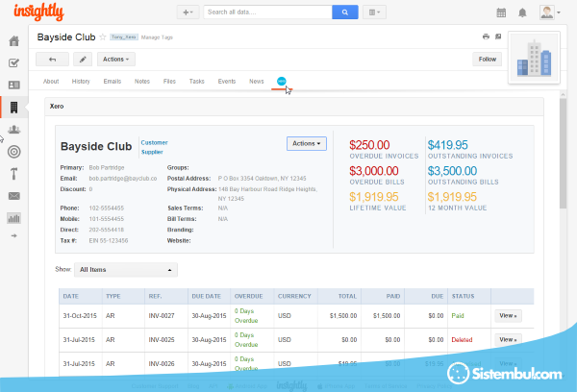The height and width of the screenshot is (392, 577).
Task: Click the page vertical scrollbar
Action: click(x=563, y=154)
